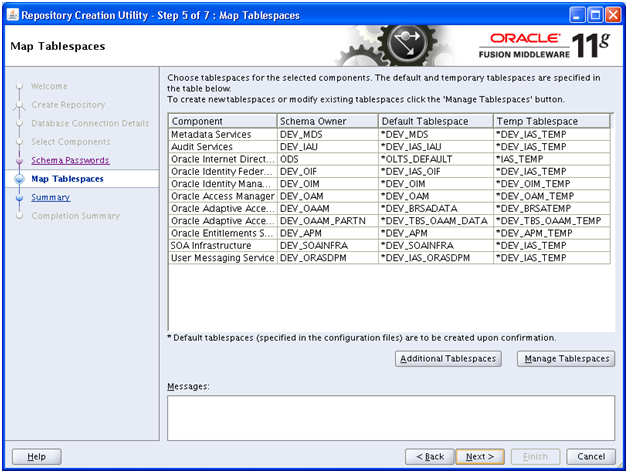Open default tablespace dropdown *OLTS_DEFAULT
The image size is (628, 473).
tap(436, 159)
